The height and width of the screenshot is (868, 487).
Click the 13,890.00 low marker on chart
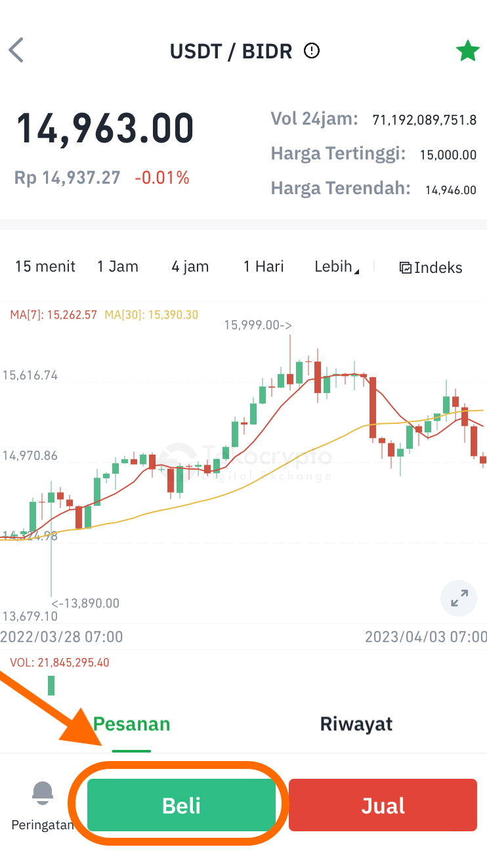coord(85,603)
